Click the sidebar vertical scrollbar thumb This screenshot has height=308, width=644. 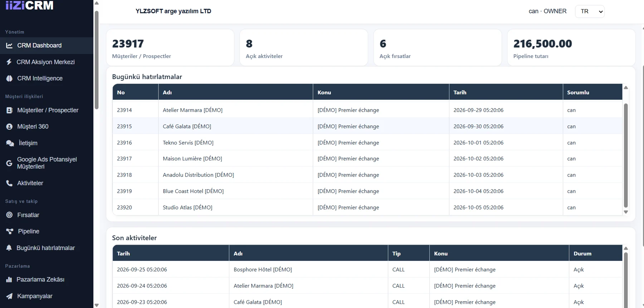point(96,60)
